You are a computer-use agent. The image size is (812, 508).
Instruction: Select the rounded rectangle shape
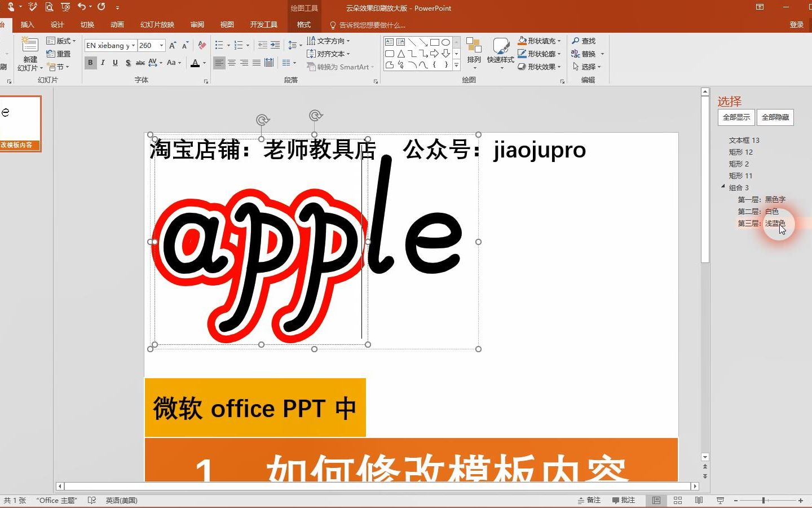pyautogui.click(x=389, y=54)
